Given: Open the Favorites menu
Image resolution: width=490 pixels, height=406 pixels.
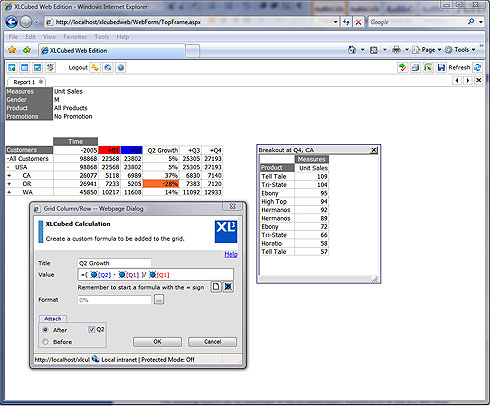Looking at the screenshot, I should 75,37.
